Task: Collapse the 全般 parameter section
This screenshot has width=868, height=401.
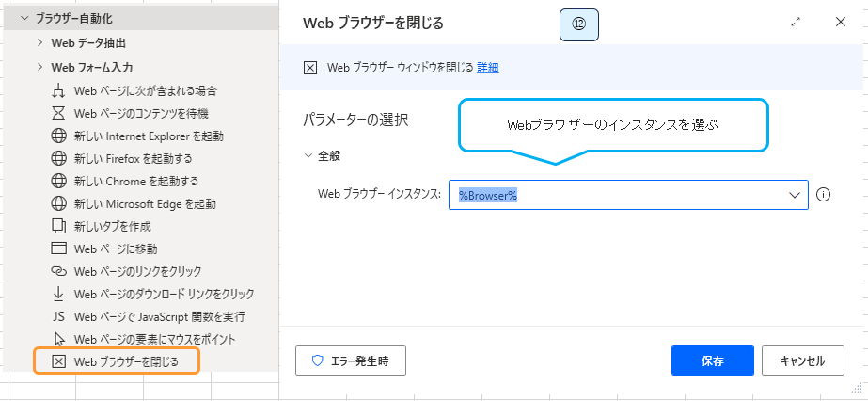Action: 308,155
